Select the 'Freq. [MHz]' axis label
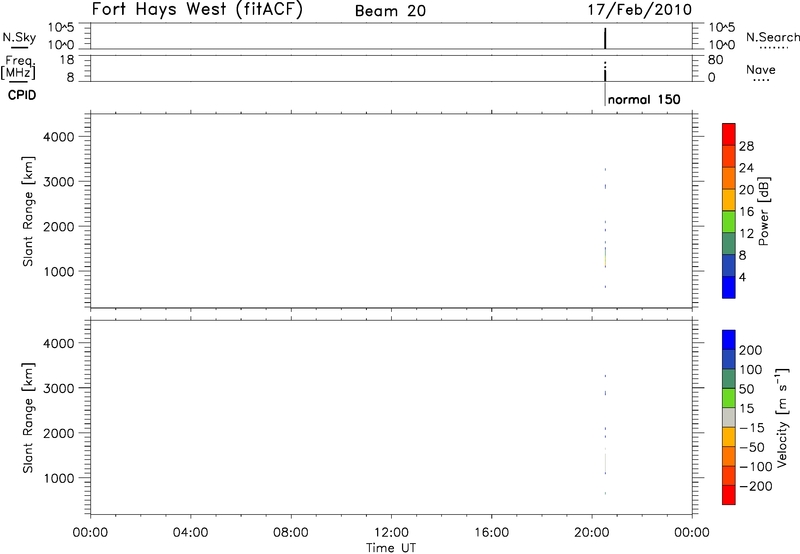The height and width of the screenshot is (554, 800). pos(19,68)
